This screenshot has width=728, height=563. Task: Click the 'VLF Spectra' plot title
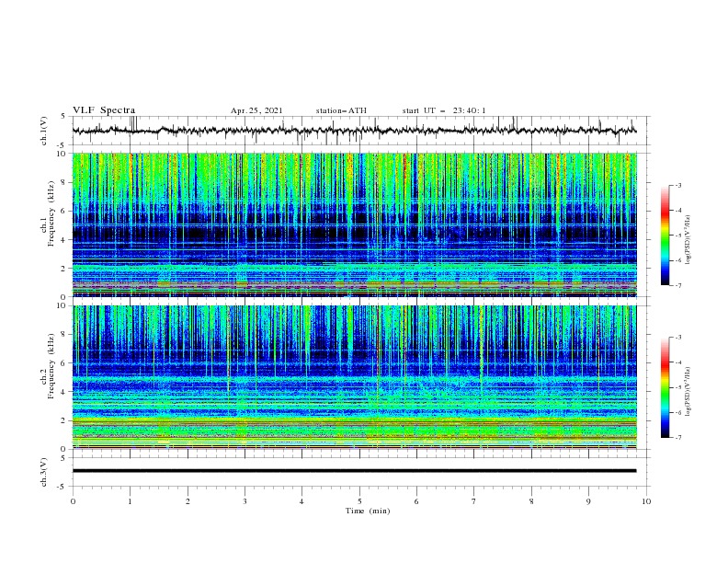[x=104, y=110]
